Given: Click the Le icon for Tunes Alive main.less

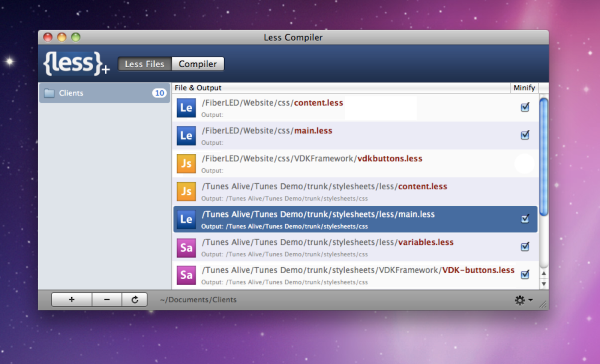Looking at the screenshot, I should tap(186, 219).
